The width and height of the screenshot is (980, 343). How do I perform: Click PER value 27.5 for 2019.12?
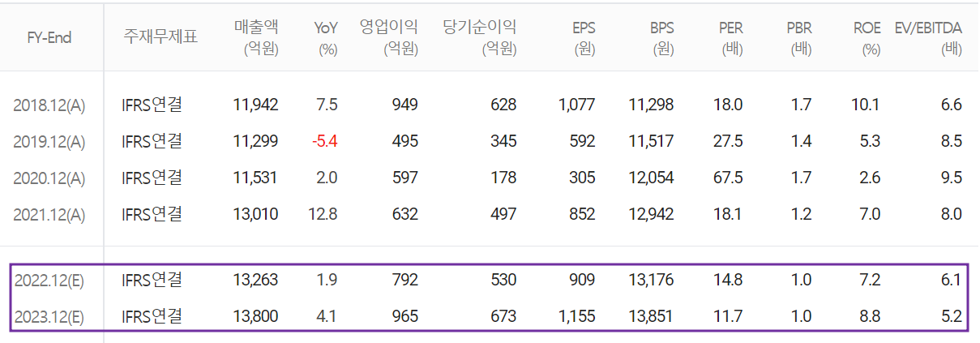[730, 141]
